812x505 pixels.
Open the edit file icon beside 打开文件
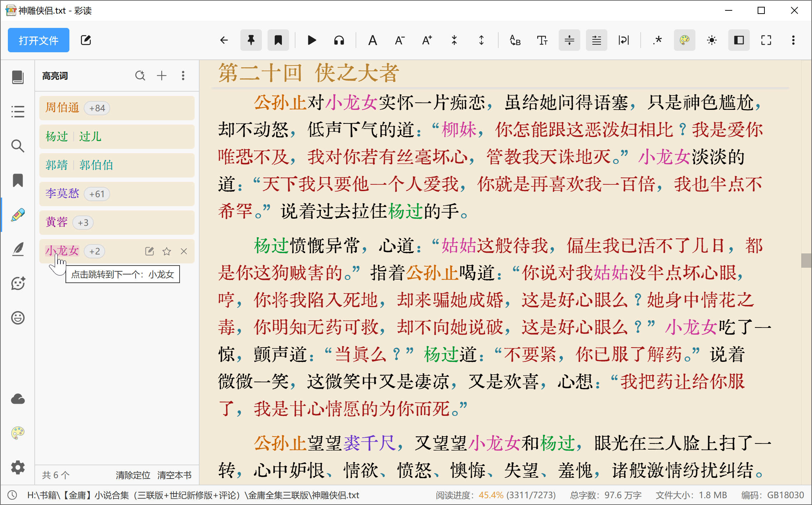click(86, 40)
